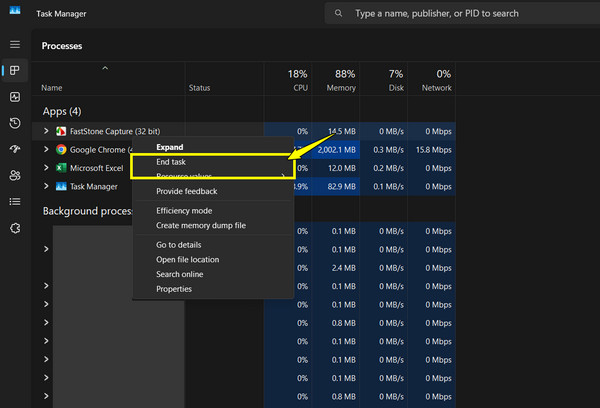
Task: Choose Efficiency mode in context menu
Action: (184, 211)
